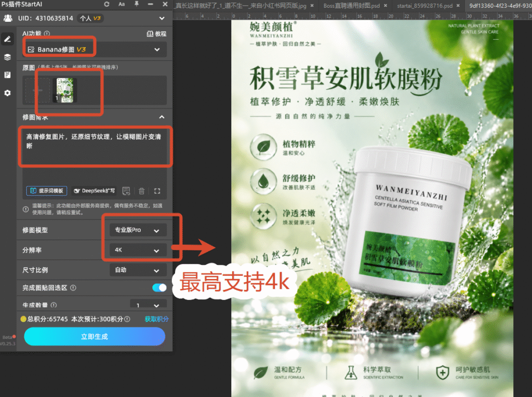
Task: Expand the UID account dropdown chevron
Action: pyautogui.click(x=162, y=18)
